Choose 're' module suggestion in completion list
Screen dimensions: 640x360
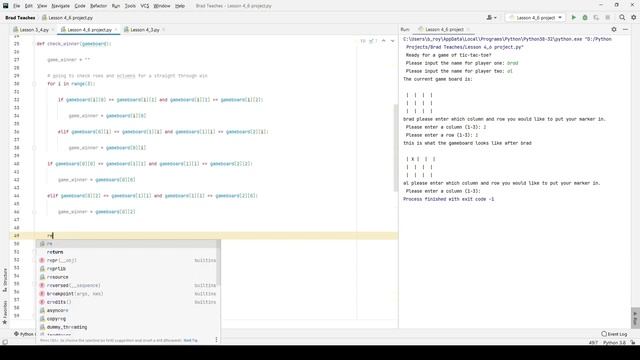click(128, 244)
